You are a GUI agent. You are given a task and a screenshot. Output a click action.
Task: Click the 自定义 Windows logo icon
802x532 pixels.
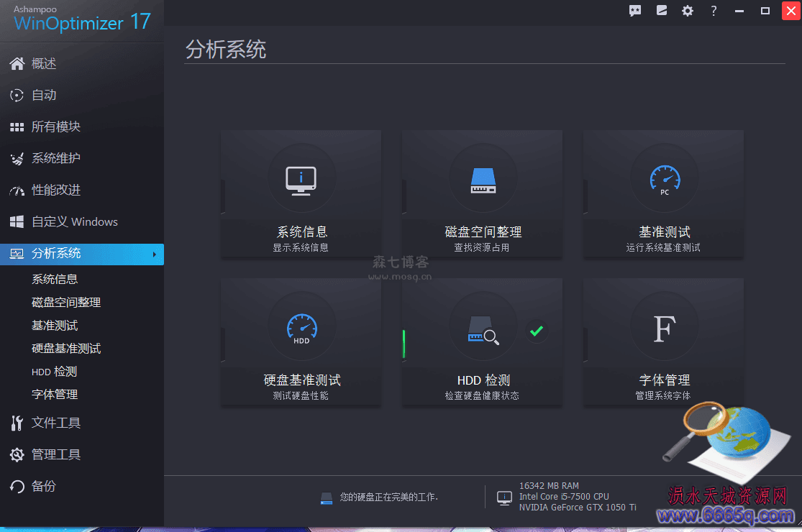tap(17, 222)
